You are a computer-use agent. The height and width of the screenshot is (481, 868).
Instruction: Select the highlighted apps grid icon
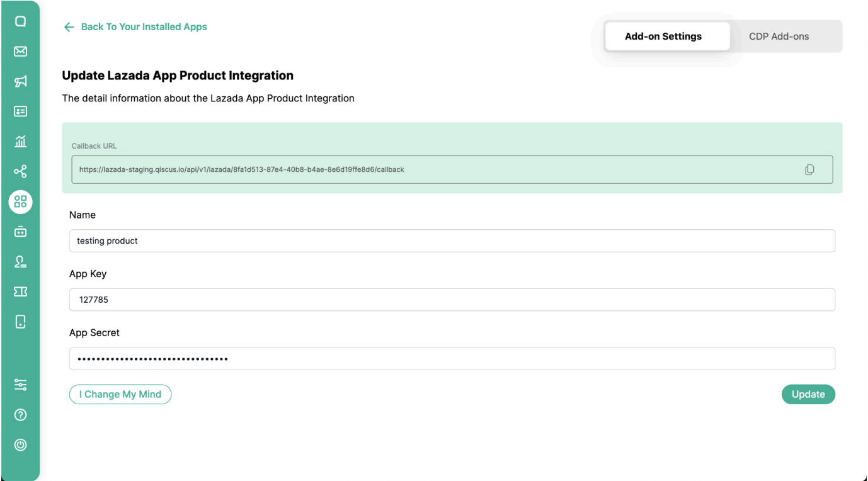pyautogui.click(x=20, y=201)
